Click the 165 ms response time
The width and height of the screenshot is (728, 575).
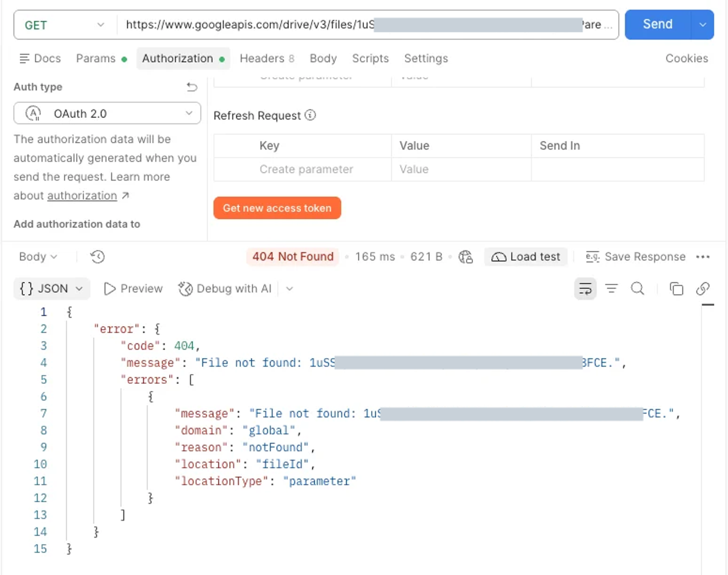[375, 257]
